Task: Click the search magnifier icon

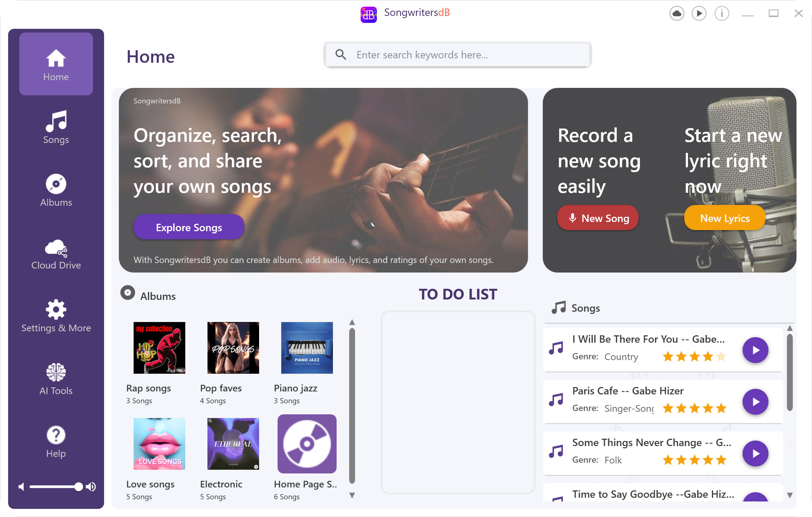Action: pyautogui.click(x=340, y=55)
